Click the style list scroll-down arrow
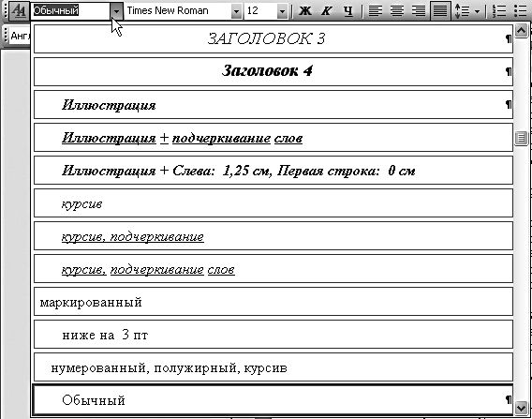Screen dimensions: 532x419 pos(522,407)
